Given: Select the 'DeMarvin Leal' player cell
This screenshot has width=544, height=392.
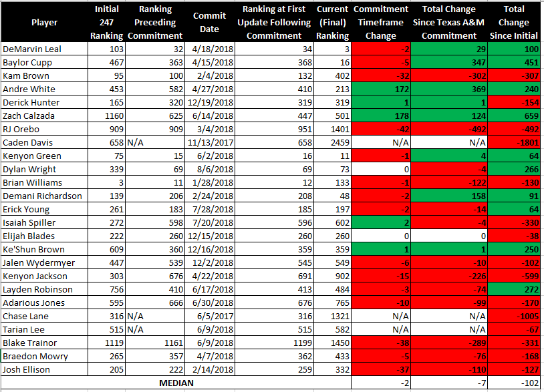Looking at the screenshot, I should 44,49.
